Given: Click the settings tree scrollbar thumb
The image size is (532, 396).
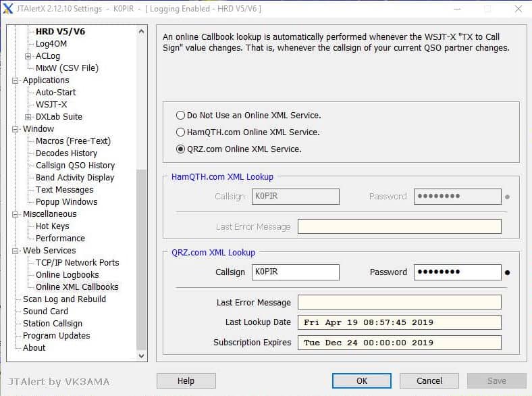Looking at the screenshot, I should (x=142, y=259).
